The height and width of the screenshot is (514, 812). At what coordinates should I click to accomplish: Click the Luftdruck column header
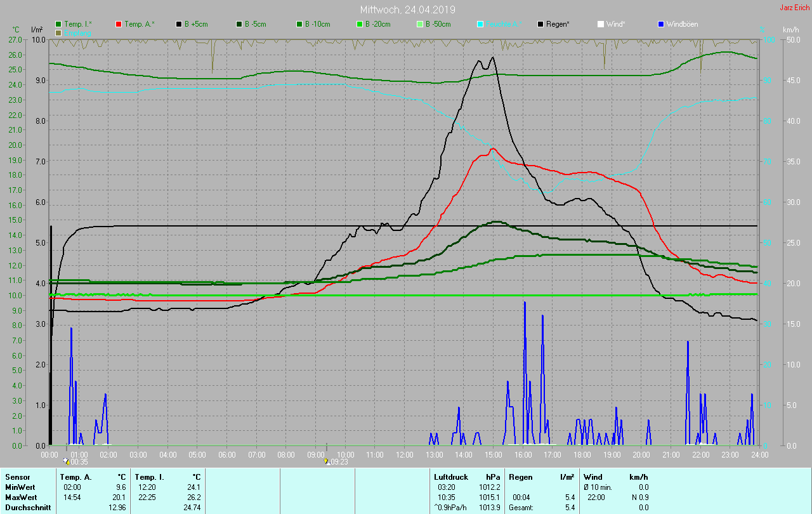point(451,477)
